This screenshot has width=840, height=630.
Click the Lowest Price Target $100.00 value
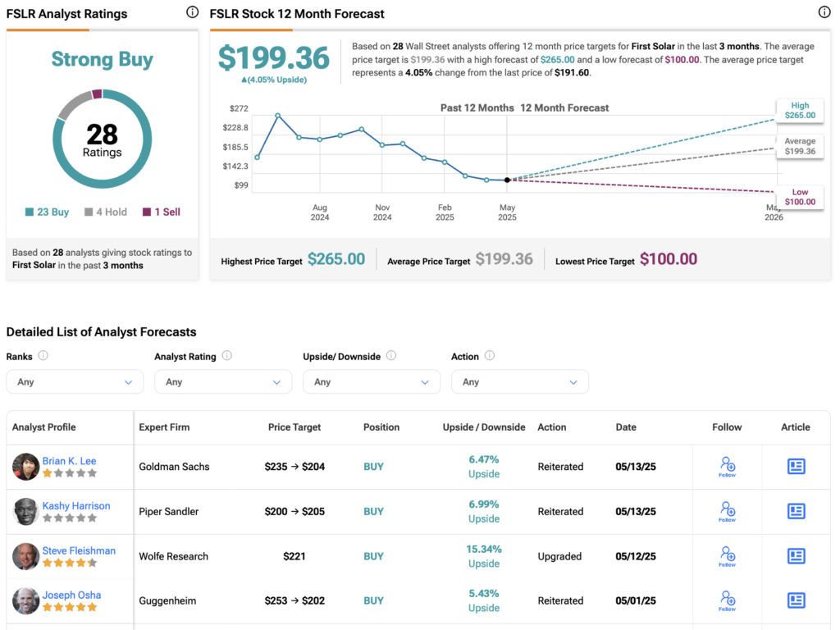tap(669, 259)
